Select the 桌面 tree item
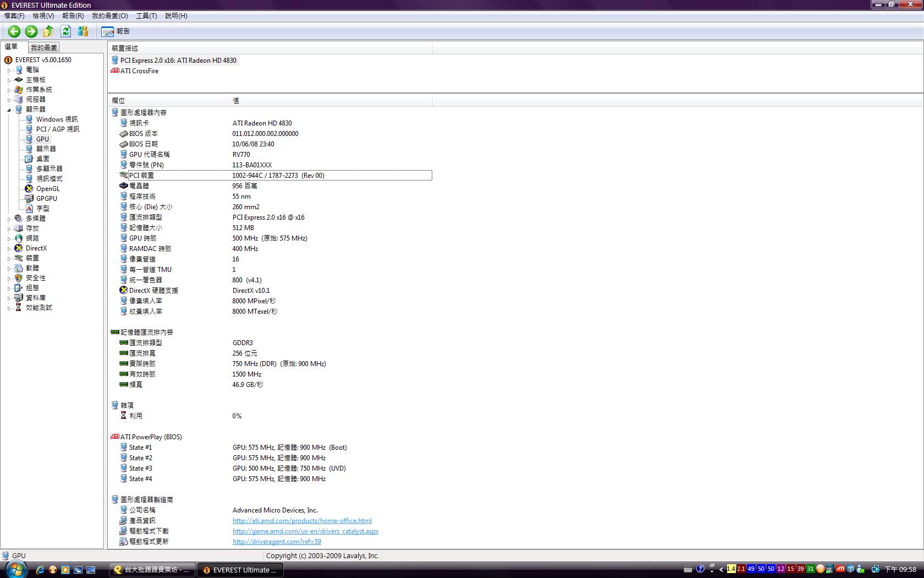Viewport: 924px width, 578px height. click(43, 159)
